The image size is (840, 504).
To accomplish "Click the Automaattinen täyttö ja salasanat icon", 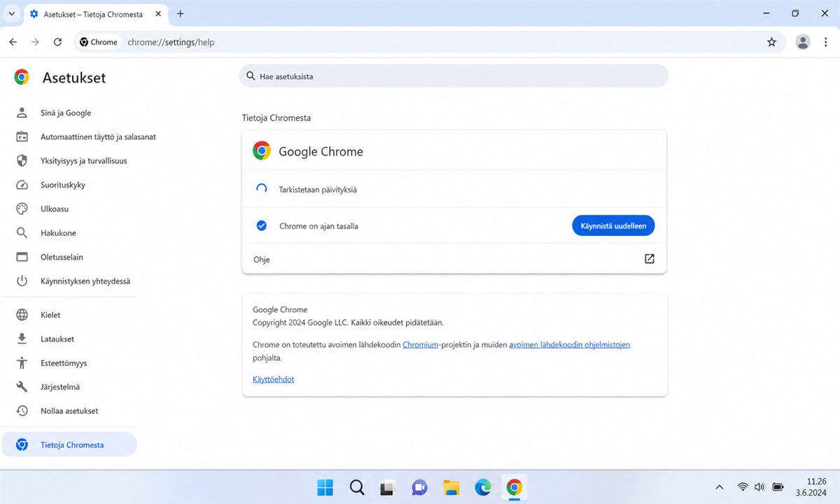I will point(22,136).
